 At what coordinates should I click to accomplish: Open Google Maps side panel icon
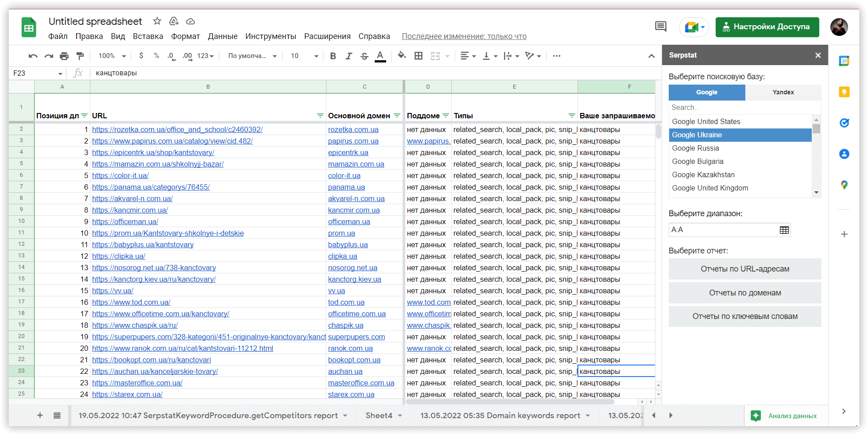[x=844, y=185]
